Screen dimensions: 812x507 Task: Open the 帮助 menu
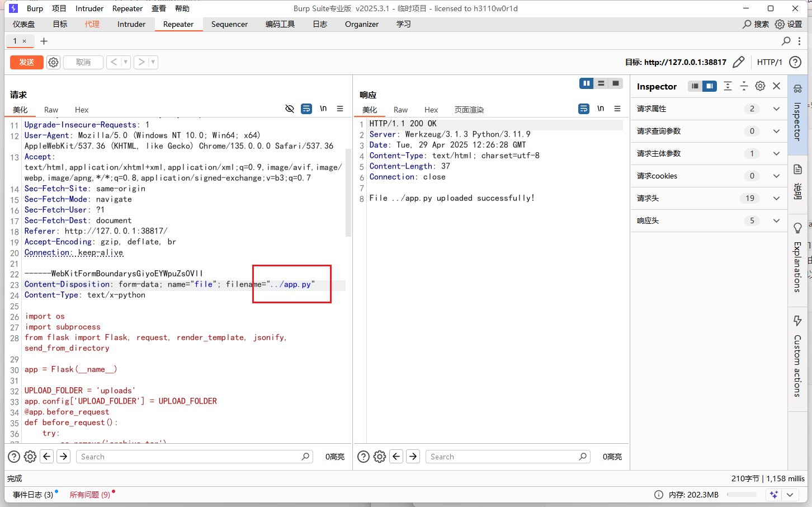(182, 8)
